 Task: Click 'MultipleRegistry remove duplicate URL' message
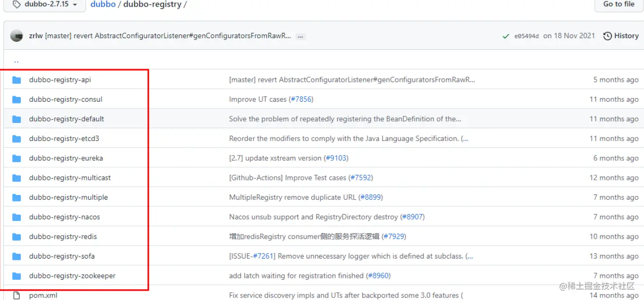point(293,197)
